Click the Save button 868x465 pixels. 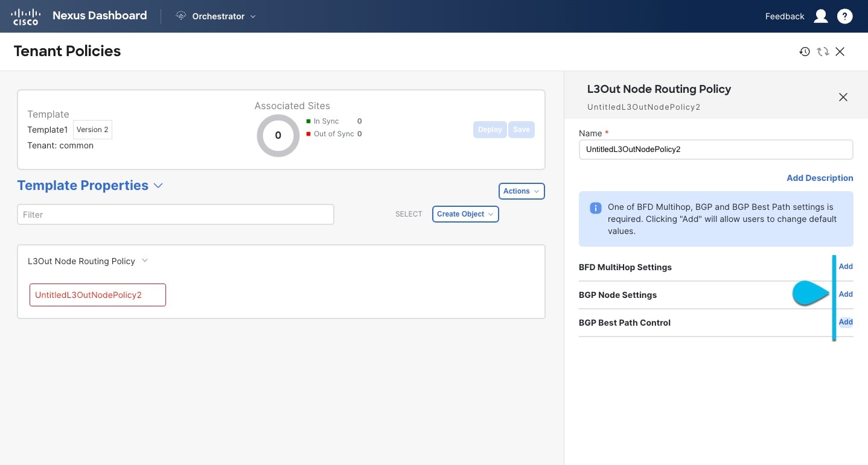coord(522,130)
